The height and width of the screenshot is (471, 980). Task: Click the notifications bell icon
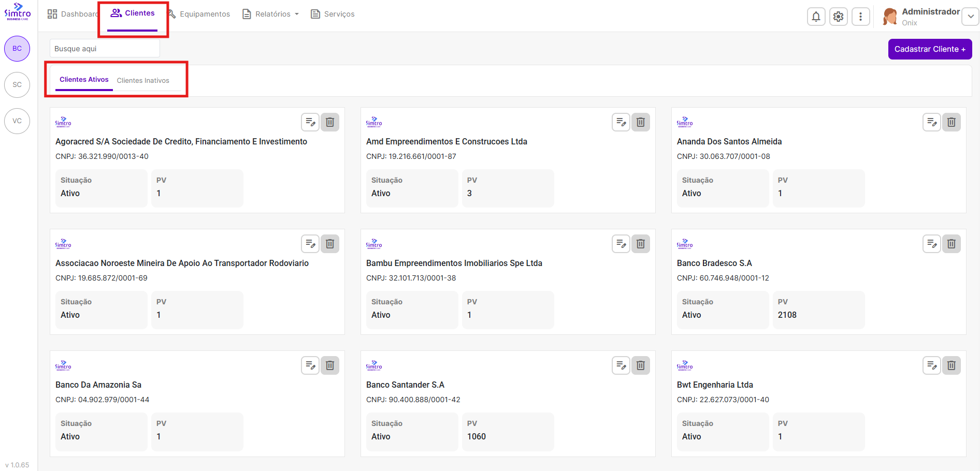[x=816, y=17]
